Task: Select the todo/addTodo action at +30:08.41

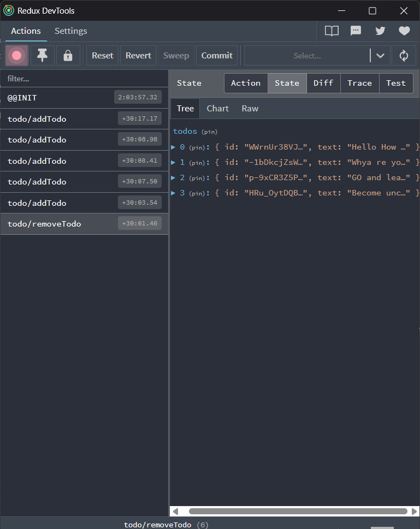Action: 85,161
